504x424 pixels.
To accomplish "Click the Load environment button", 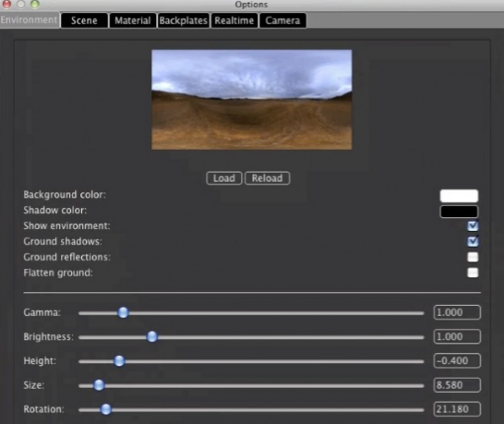I will [x=224, y=178].
